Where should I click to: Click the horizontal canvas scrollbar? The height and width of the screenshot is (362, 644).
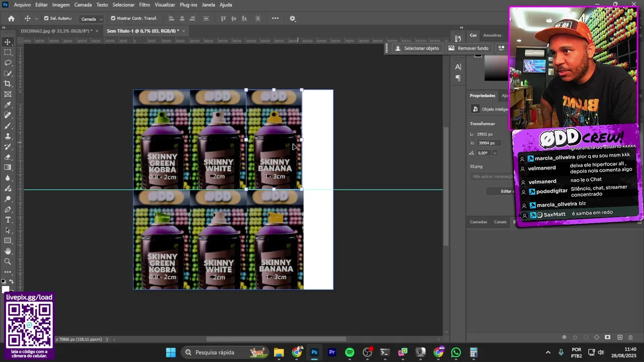pyautogui.click(x=276, y=339)
